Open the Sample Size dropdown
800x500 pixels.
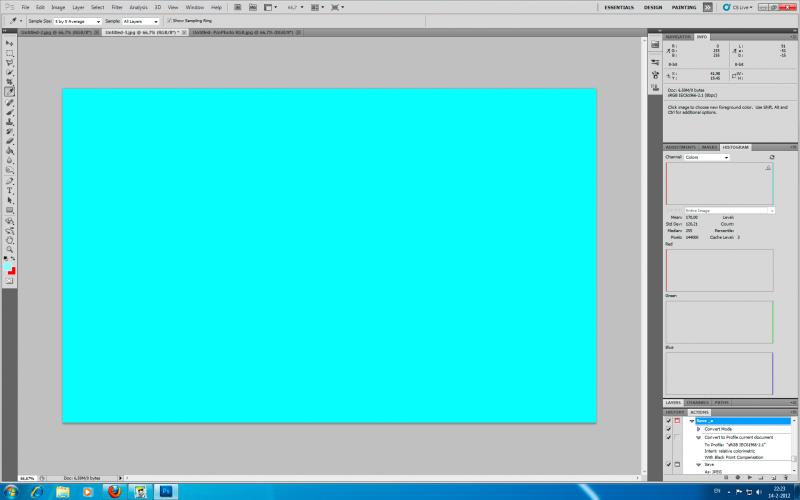point(78,21)
